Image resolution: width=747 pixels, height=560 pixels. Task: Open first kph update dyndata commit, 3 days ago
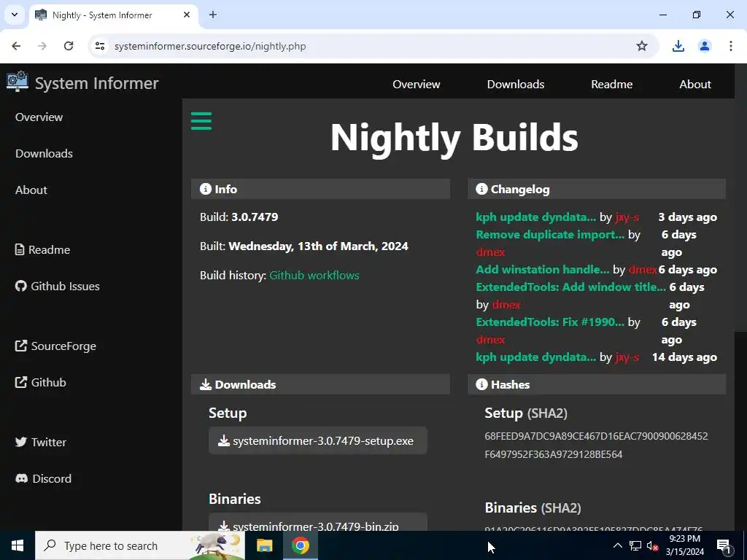click(536, 217)
